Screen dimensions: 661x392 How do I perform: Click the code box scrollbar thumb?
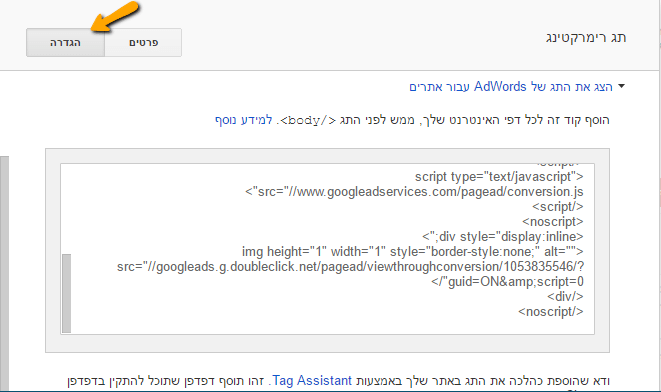click(67, 293)
